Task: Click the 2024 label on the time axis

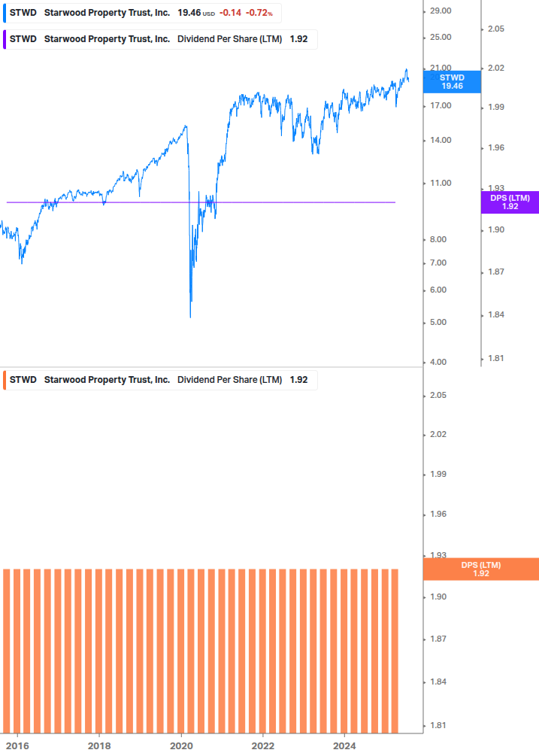Action: 344,746
